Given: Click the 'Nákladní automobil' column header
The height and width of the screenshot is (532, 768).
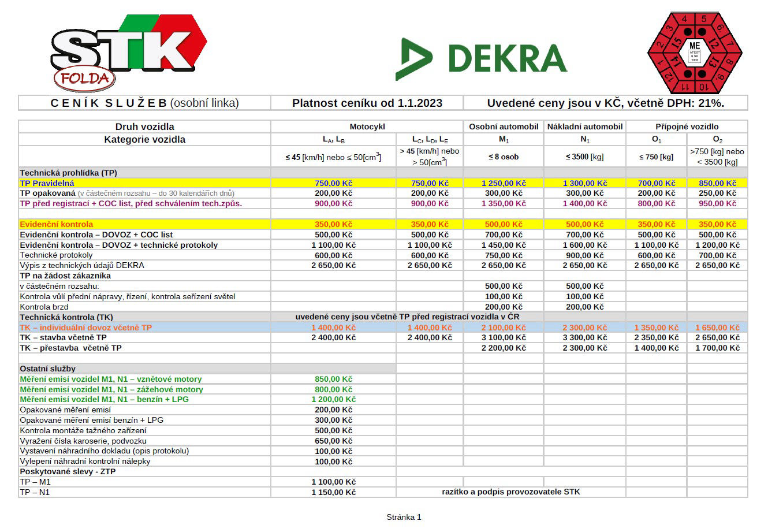Looking at the screenshot, I should coord(585,127).
